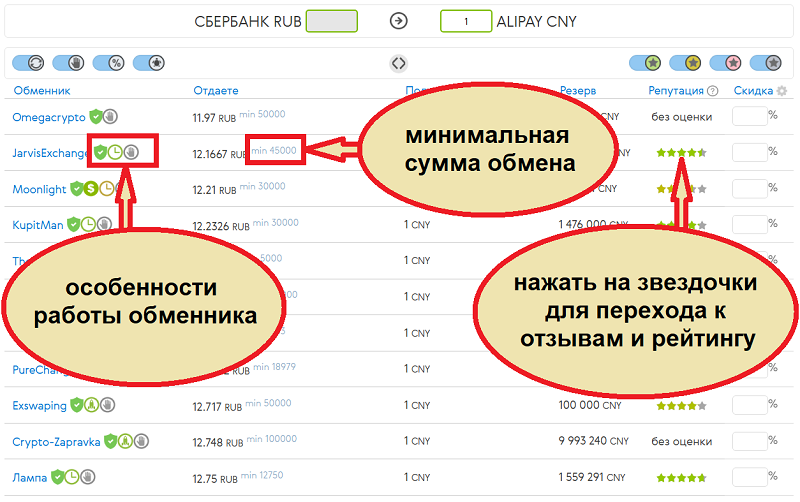Toggle the green star reputation filter

pyautogui.click(x=645, y=63)
